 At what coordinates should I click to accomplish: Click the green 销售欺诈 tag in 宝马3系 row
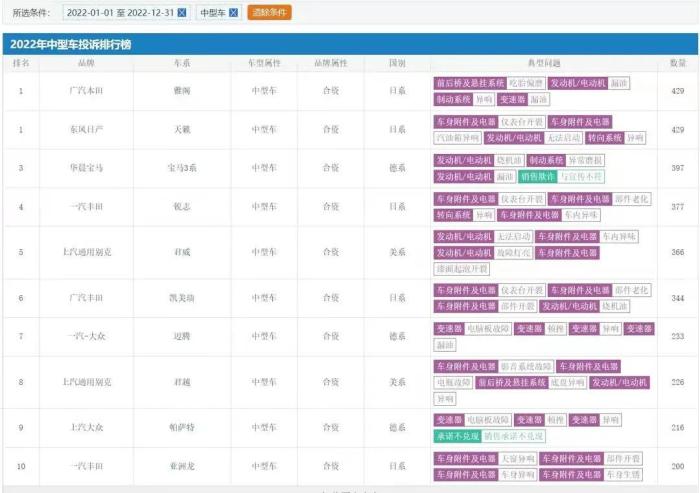tap(538, 177)
